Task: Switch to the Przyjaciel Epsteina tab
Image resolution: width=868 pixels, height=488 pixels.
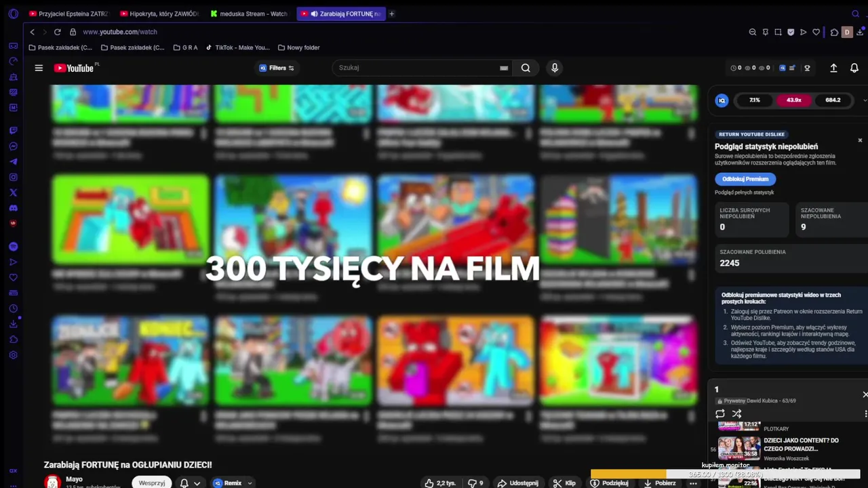Action: (68, 14)
